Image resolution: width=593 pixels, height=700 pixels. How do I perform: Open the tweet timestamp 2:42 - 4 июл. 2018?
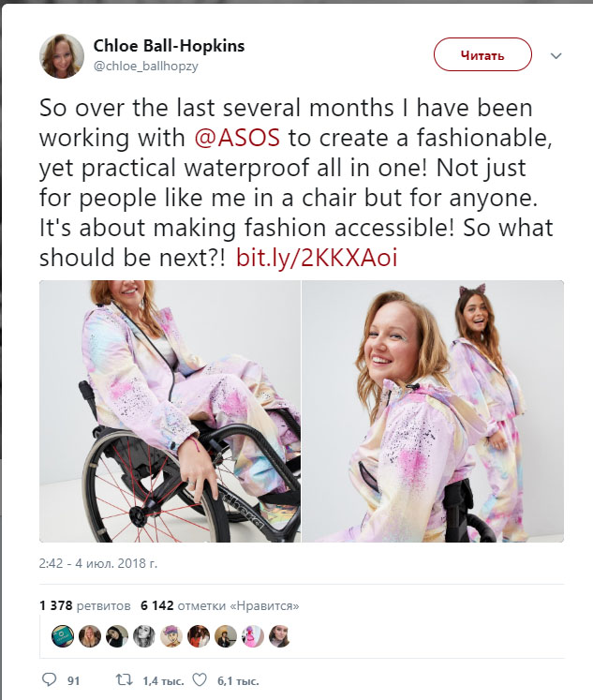[97, 563]
